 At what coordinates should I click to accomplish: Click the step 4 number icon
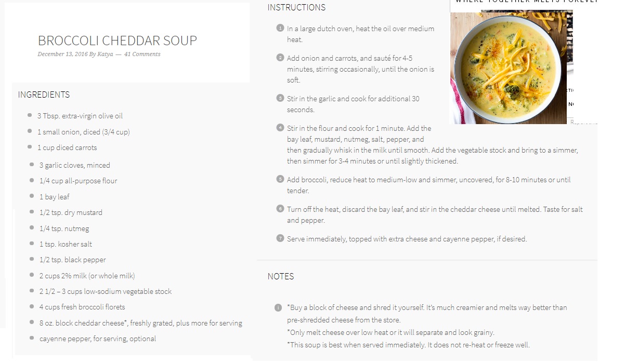(280, 127)
